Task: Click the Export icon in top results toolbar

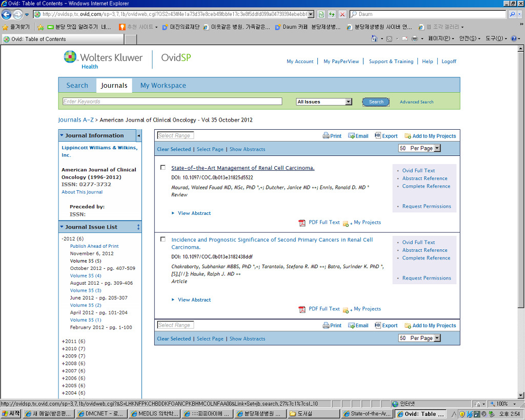Action: (x=378, y=136)
